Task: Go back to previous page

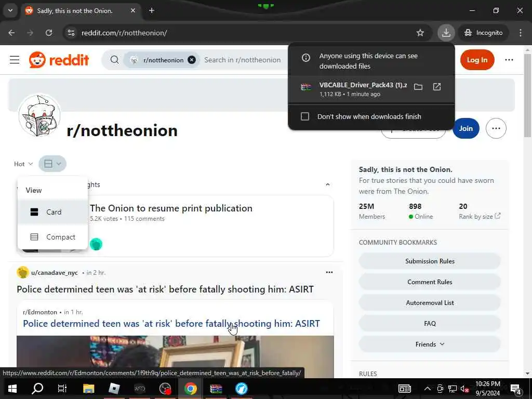Action: (x=11, y=33)
